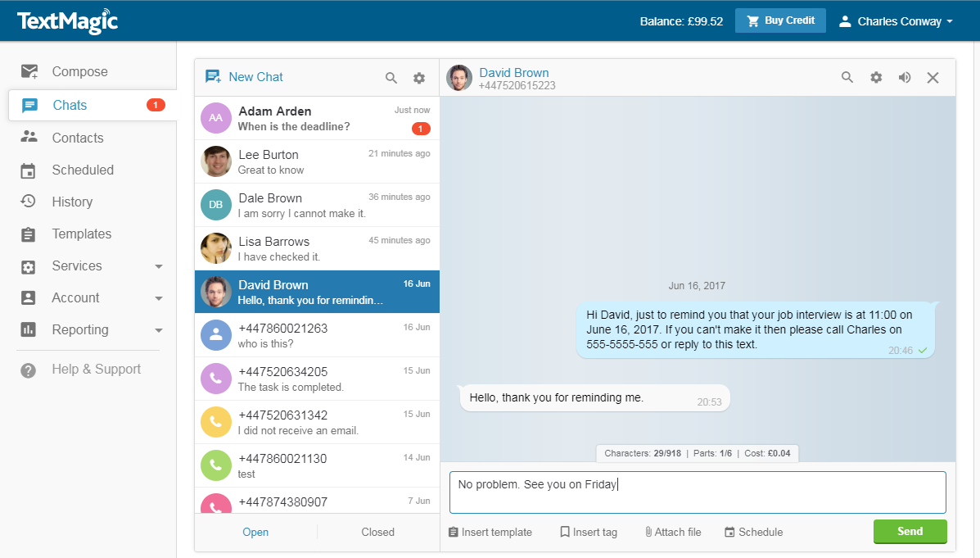
Task: Click the Schedule link below message box
Action: (753, 532)
